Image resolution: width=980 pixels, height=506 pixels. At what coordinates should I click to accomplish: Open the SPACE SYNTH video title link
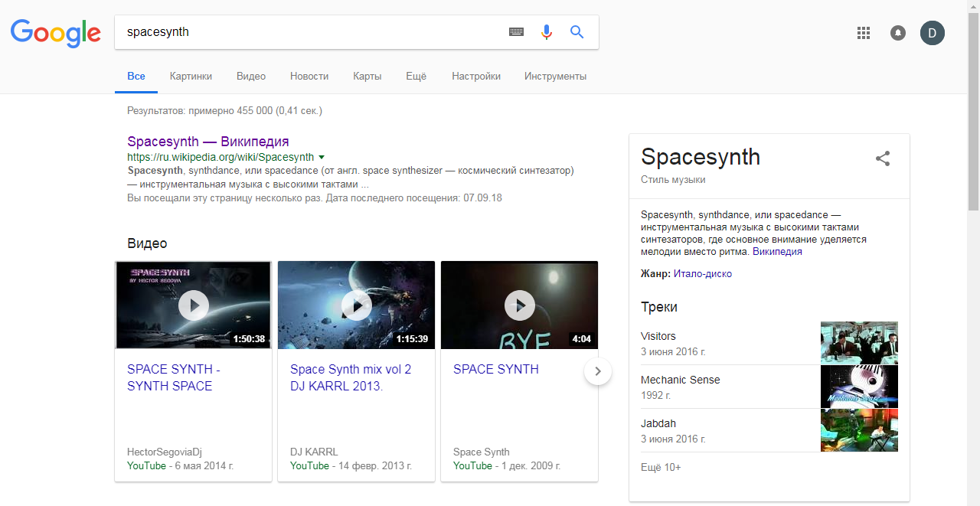pyautogui.click(x=496, y=369)
